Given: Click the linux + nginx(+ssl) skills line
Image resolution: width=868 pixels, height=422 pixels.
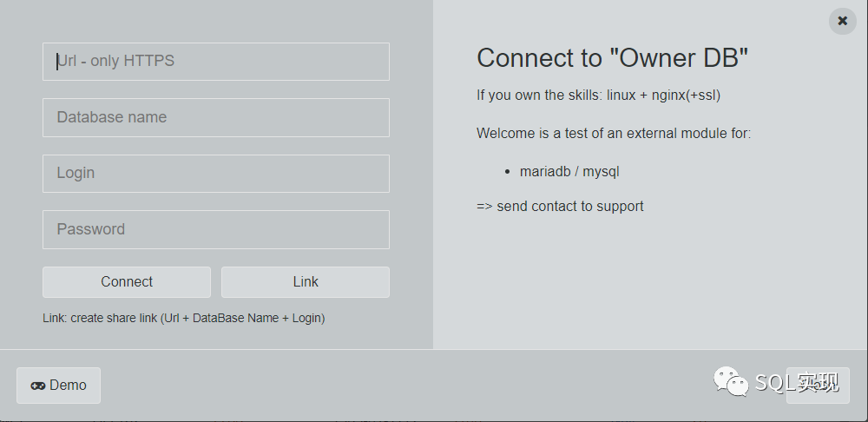Looking at the screenshot, I should (598, 96).
